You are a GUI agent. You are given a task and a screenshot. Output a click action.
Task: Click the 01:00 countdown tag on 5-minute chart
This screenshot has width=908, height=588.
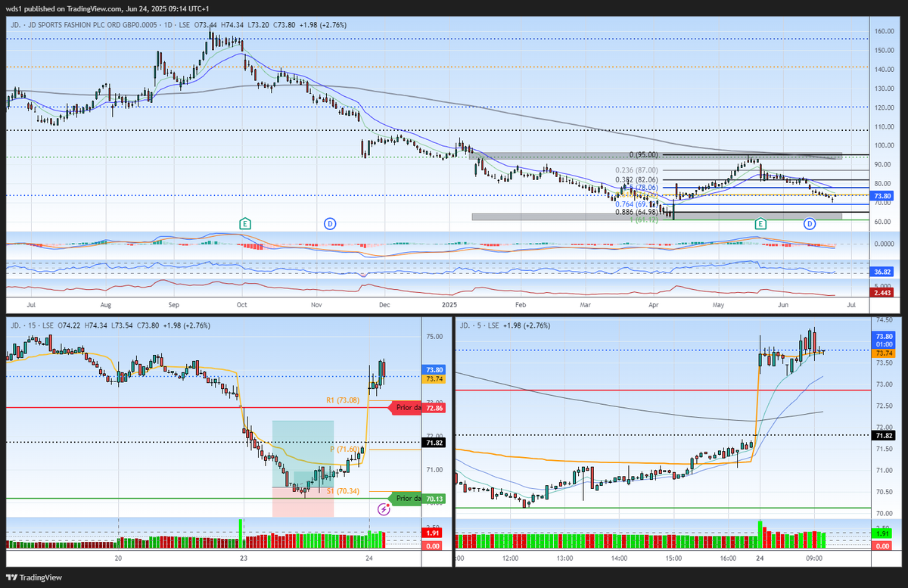tap(885, 344)
